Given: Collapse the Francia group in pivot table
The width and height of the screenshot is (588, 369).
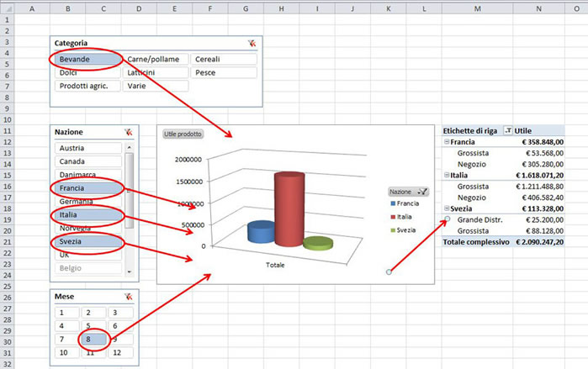Looking at the screenshot, I should (x=446, y=142).
